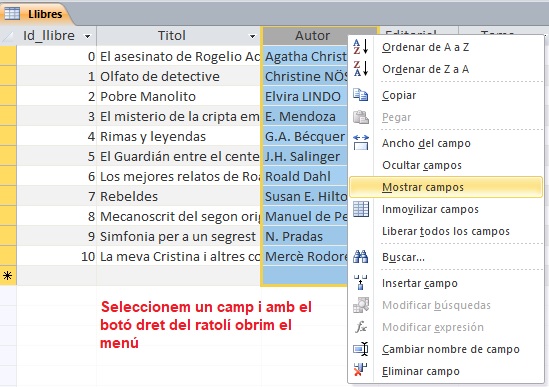This screenshot has height=387, width=549.
Task: Open the Id_llibre column dropdown arrow
Action: click(88, 36)
